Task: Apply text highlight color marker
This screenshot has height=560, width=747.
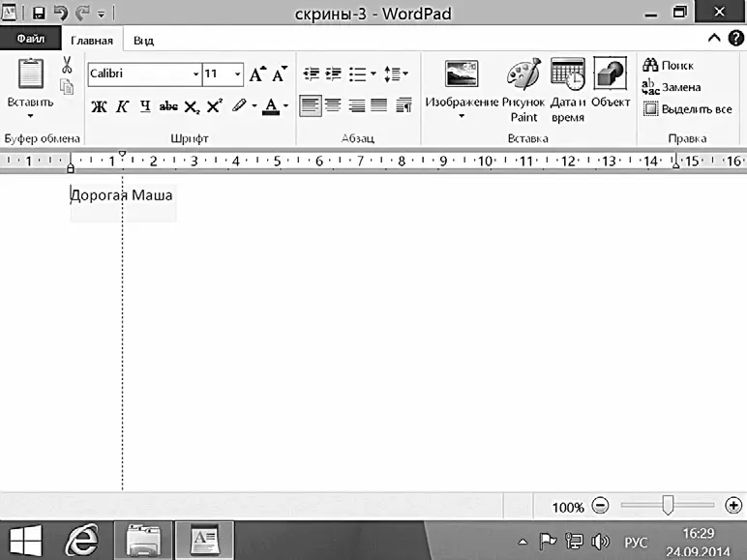Action: pyautogui.click(x=239, y=105)
